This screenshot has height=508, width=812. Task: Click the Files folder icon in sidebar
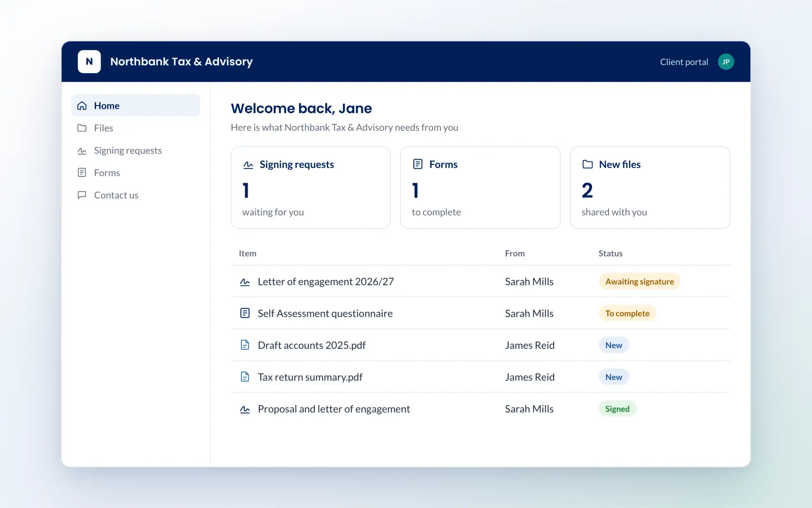pyautogui.click(x=82, y=128)
